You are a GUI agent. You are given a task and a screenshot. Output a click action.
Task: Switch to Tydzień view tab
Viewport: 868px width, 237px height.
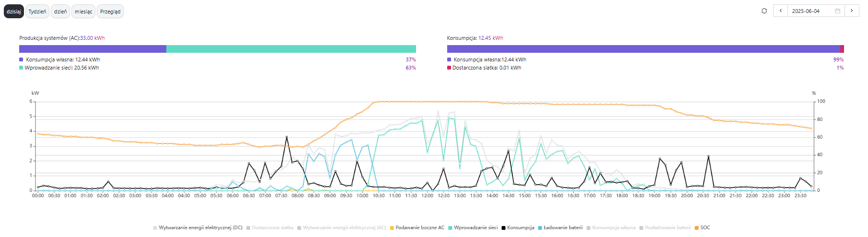point(37,12)
